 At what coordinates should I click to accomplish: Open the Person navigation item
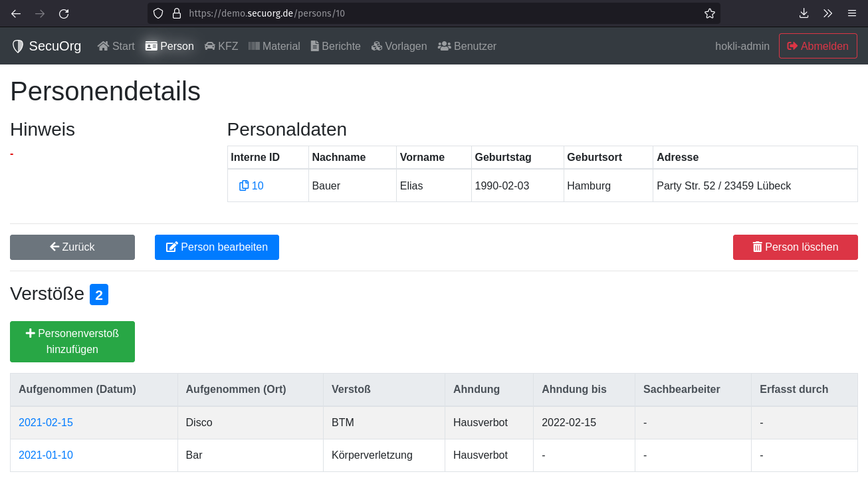point(169,46)
